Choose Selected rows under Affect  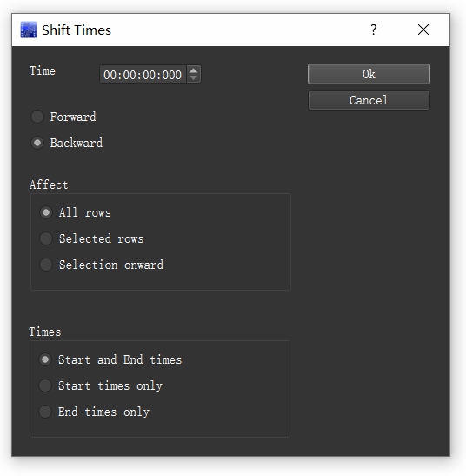(91, 238)
